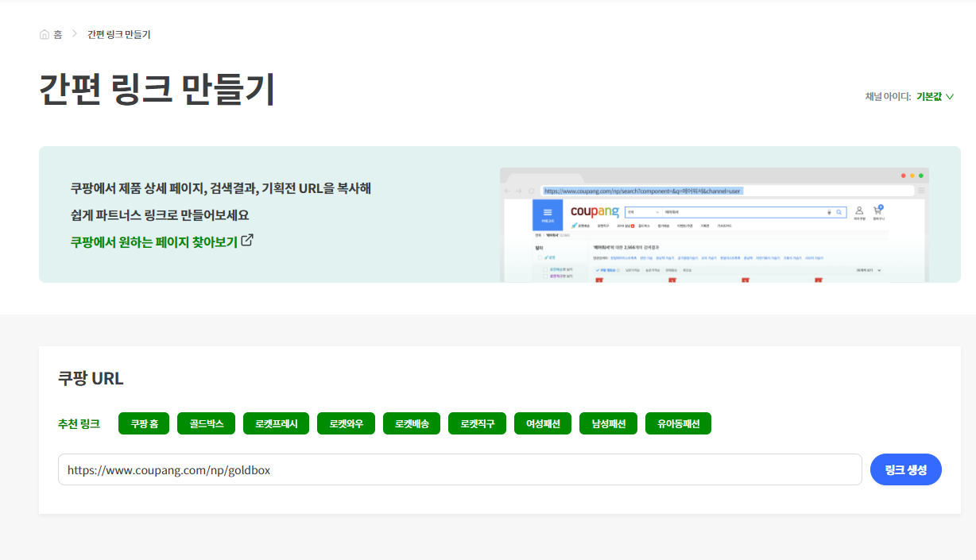This screenshot has height=560, width=976.
Task: Click the home icon in breadcrumb
Action: click(x=45, y=34)
